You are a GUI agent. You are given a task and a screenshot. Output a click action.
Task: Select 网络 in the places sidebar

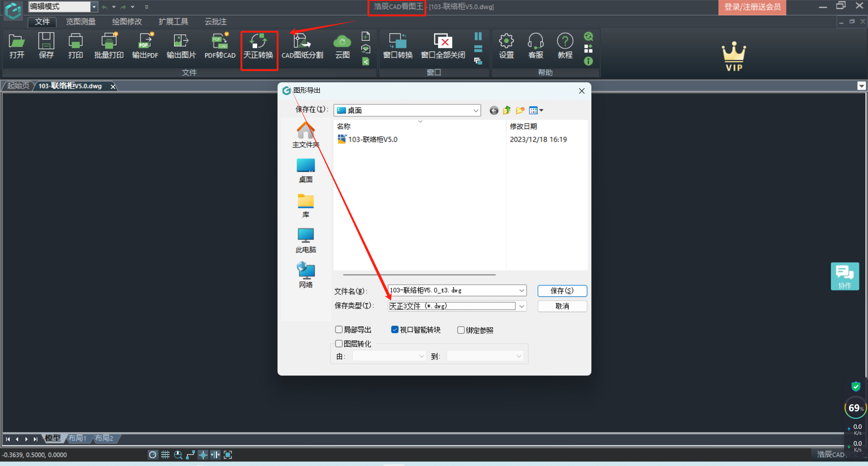[306, 276]
